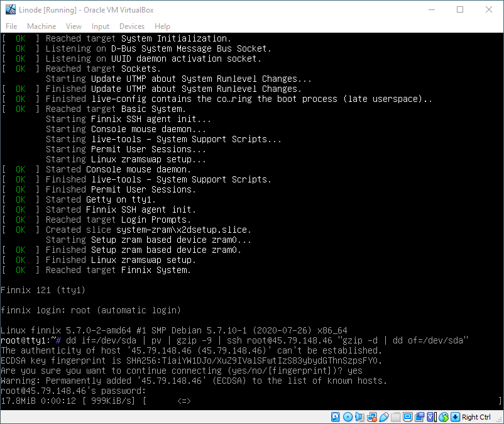Viewport: 504px width, 424px height.
Task: Click the Right Ctrl host key label
Action: [x=476, y=417]
